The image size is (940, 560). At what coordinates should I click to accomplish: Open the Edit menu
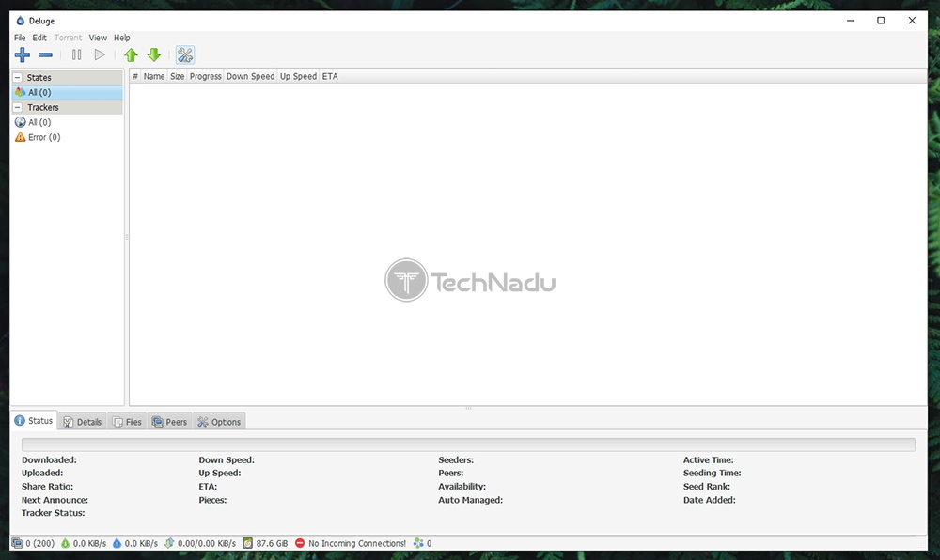[x=39, y=38]
